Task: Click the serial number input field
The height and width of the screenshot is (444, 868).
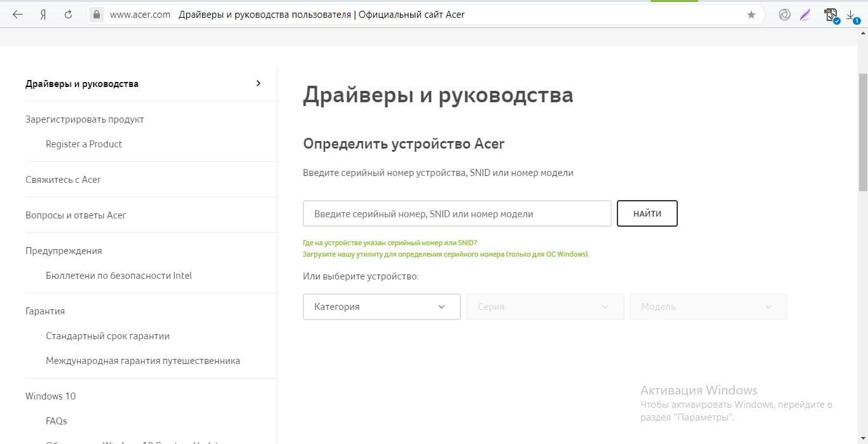Action: click(457, 214)
